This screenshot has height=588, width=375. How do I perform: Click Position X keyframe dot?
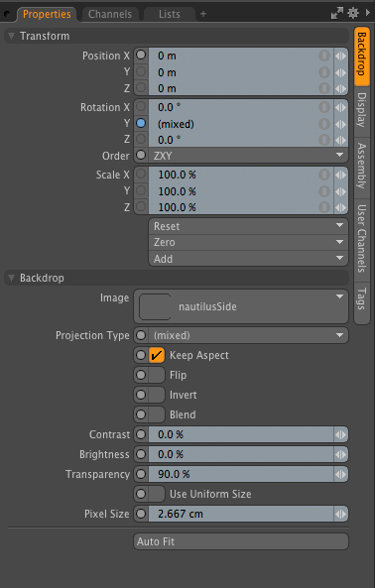click(141, 56)
